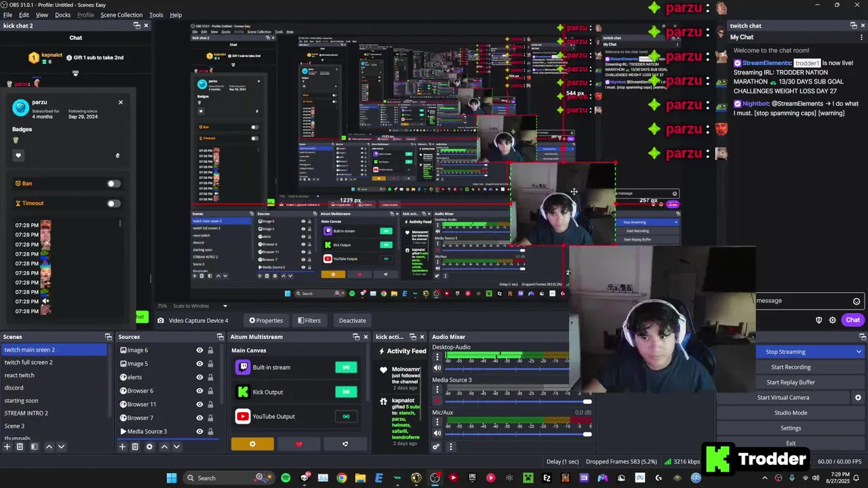
Task: Hide the alerts source
Action: point(199,378)
